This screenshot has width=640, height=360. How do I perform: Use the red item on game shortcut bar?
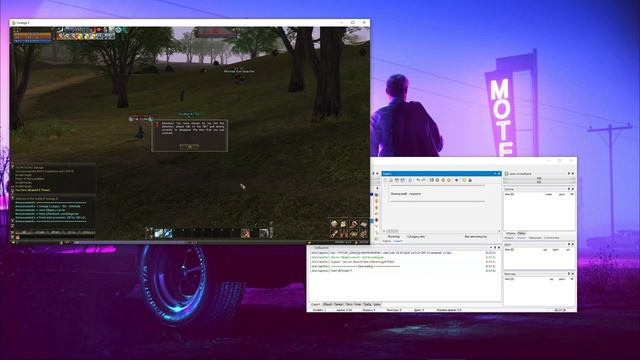[245, 233]
